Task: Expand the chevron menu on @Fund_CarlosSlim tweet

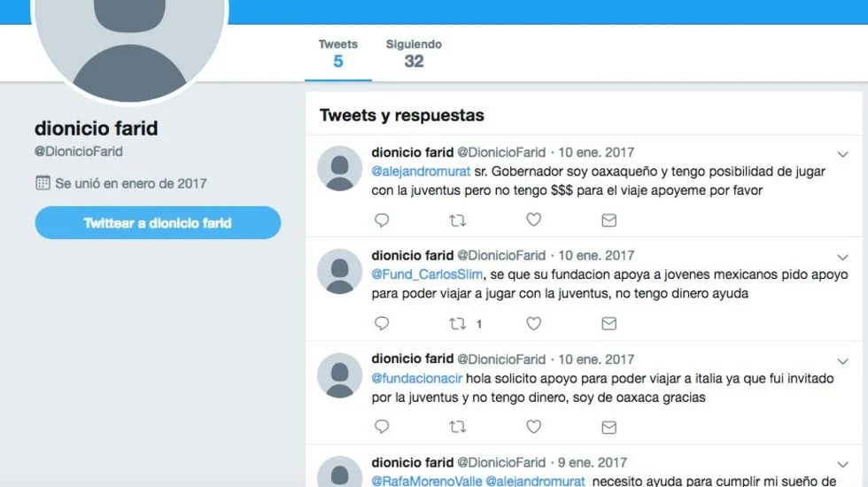Action: tap(842, 258)
